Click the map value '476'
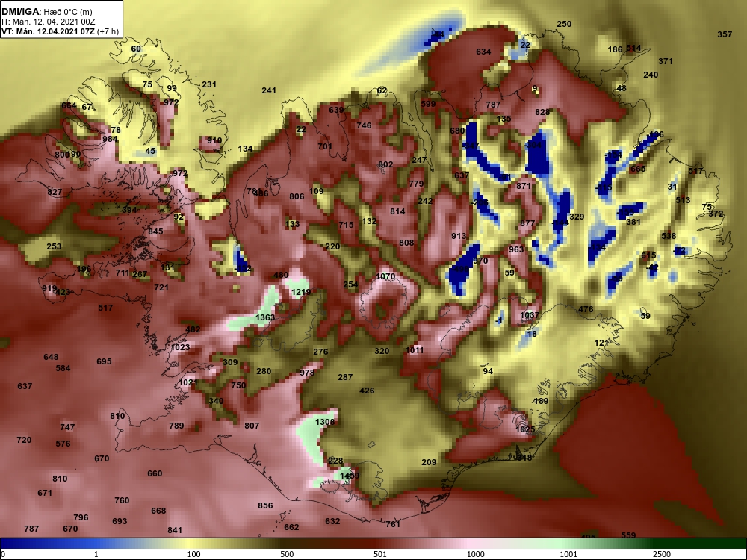Image resolution: width=747 pixels, height=560 pixels. coord(586,309)
